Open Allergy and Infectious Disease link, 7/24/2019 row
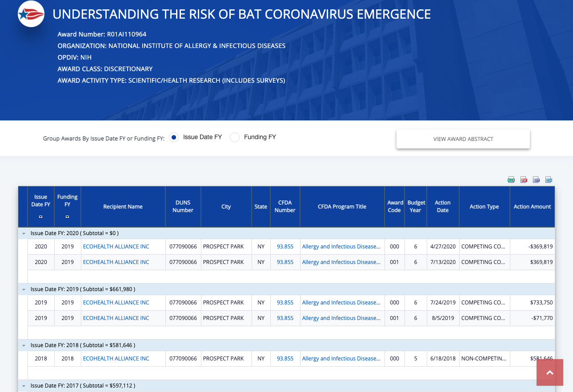Screen dimensions: 573x392 [x=341, y=303]
